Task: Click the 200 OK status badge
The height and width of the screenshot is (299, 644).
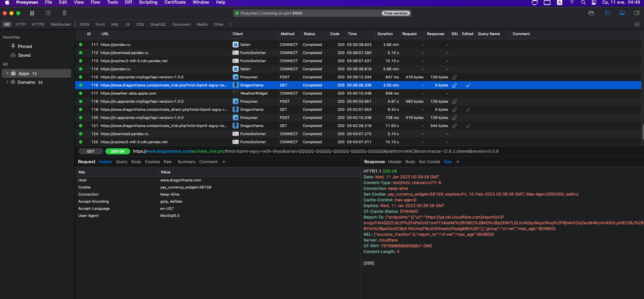Action: (x=118, y=151)
